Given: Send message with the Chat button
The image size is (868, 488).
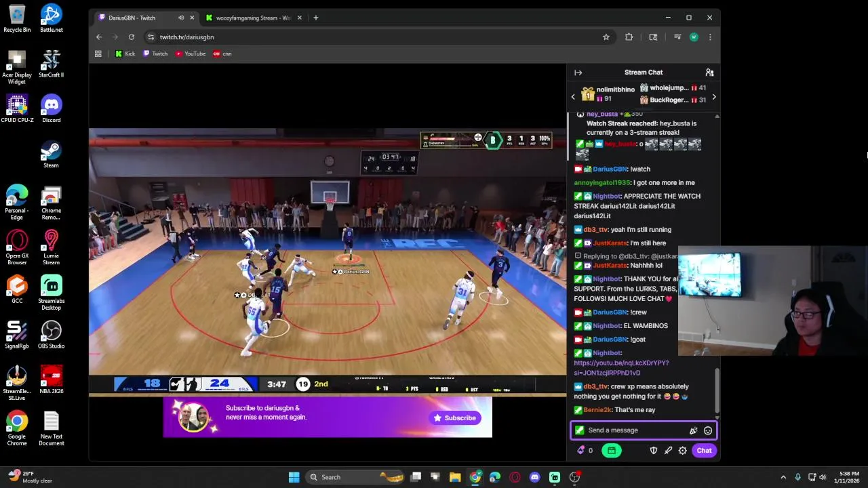Looking at the screenshot, I should pyautogui.click(x=704, y=451).
